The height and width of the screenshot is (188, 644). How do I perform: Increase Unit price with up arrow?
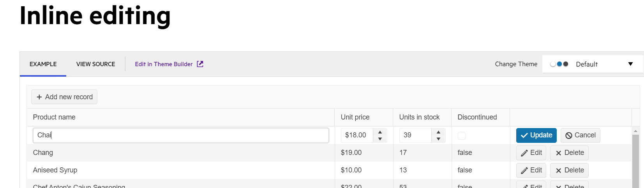pos(380,132)
